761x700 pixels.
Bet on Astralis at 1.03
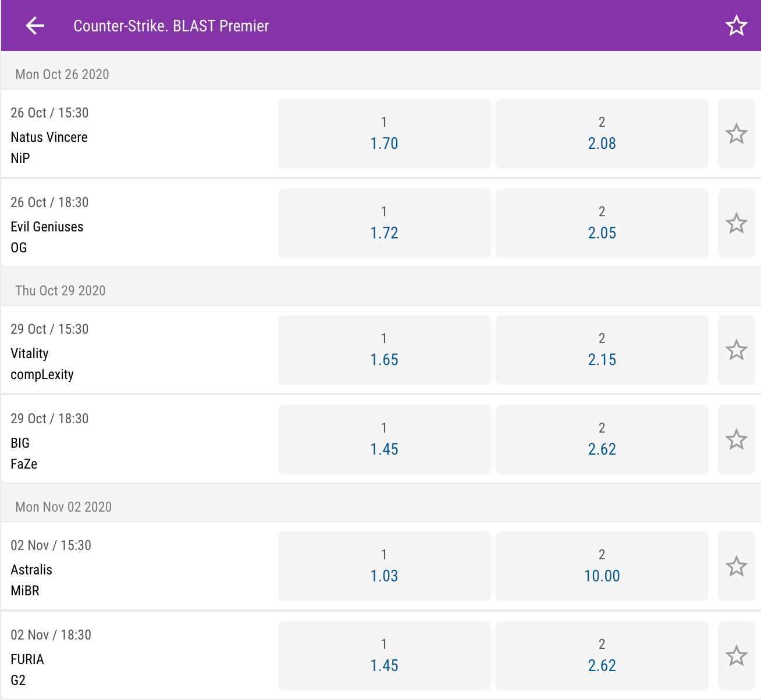click(x=385, y=566)
